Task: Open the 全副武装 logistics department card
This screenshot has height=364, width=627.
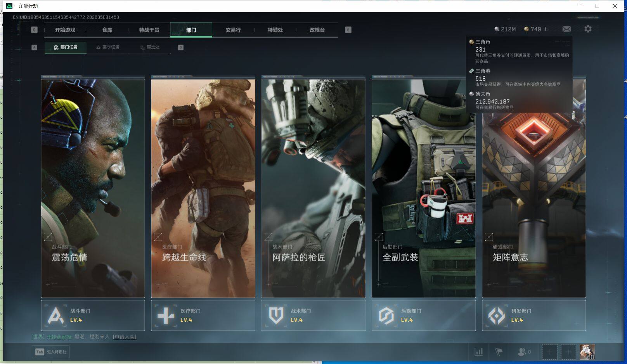Action: tap(423, 188)
